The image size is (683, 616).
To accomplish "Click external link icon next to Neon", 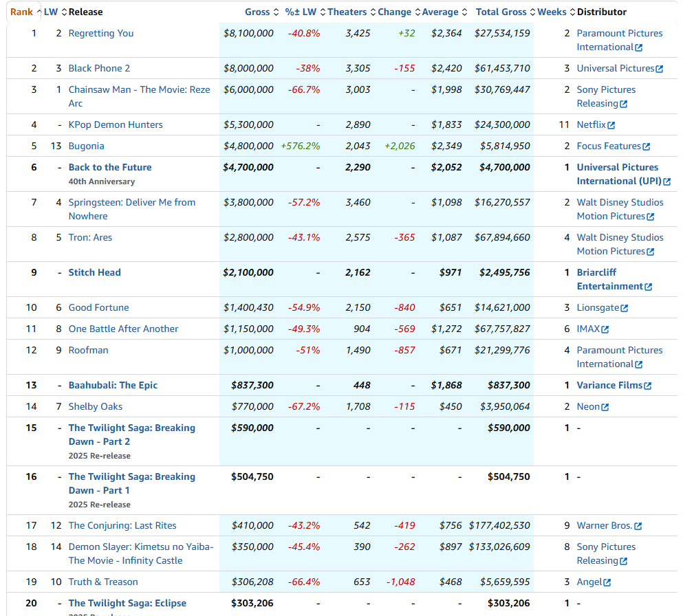I will 605,407.
